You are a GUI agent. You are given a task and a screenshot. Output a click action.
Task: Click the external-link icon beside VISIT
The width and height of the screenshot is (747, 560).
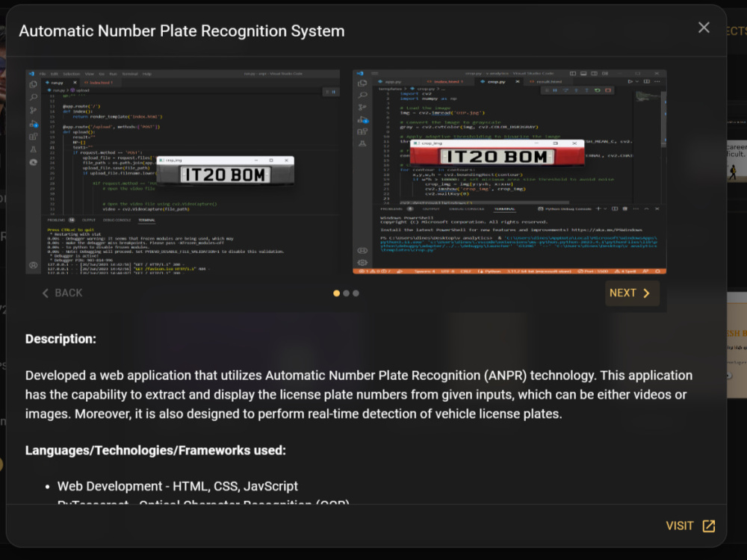(x=708, y=526)
